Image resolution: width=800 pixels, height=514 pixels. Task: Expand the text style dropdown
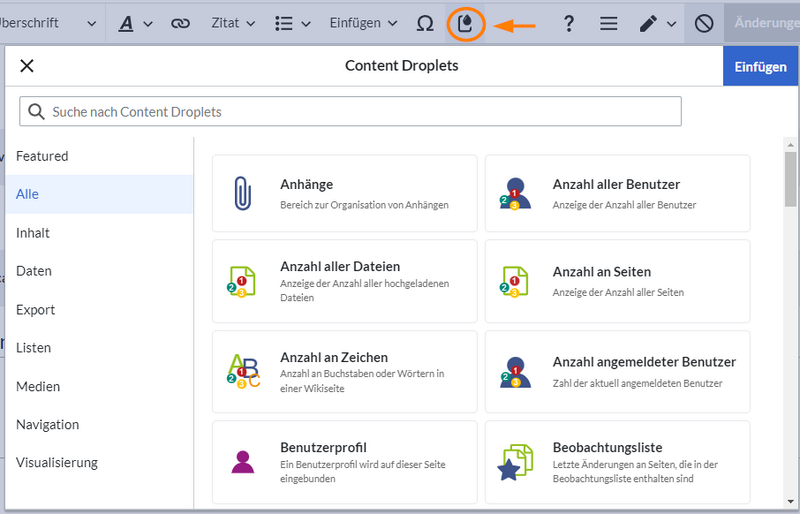tap(136, 23)
